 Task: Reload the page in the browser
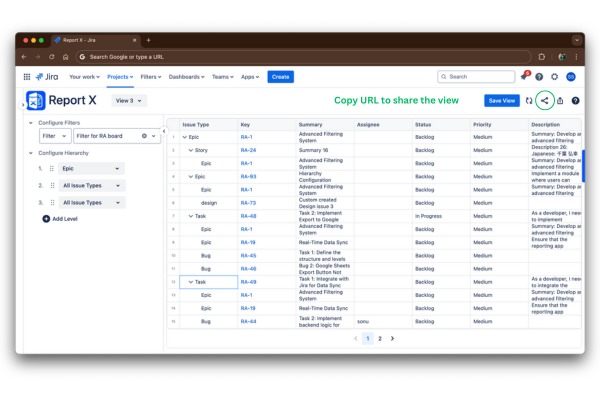pyautogui.click(x=52, y=57)
